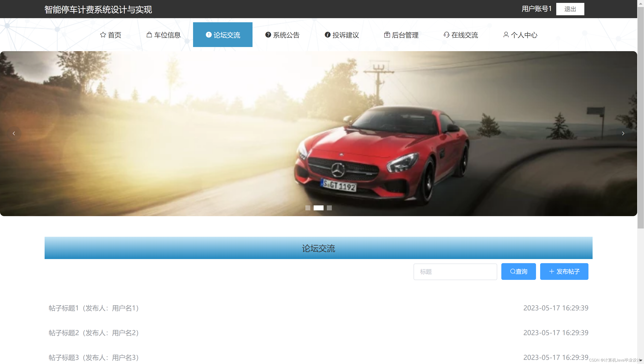Open the 系统公告 menu item
Image resolution: width=644 pixels, height=364 pixels.
pos(286,35)
